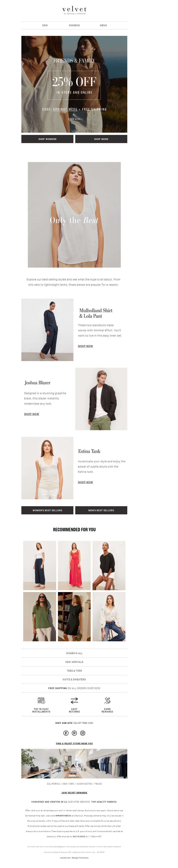Click the Pay in Easy Installments icon
This screenshot has height=868, width=178.
41,700
